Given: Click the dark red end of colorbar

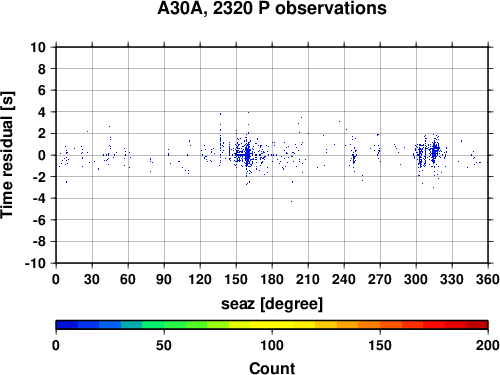Looking at the screenshot, I should (477, 325).
